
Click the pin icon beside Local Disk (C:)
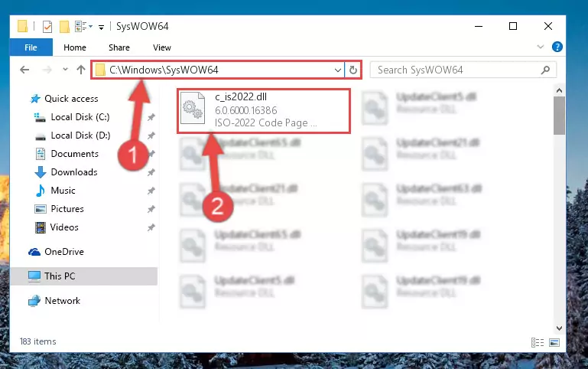[151, 117]
